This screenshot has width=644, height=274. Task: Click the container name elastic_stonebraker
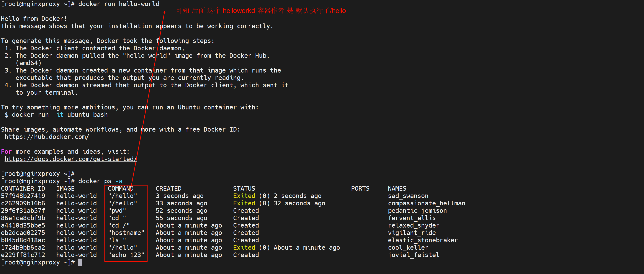pyautogui.click(x=423, y=240)
